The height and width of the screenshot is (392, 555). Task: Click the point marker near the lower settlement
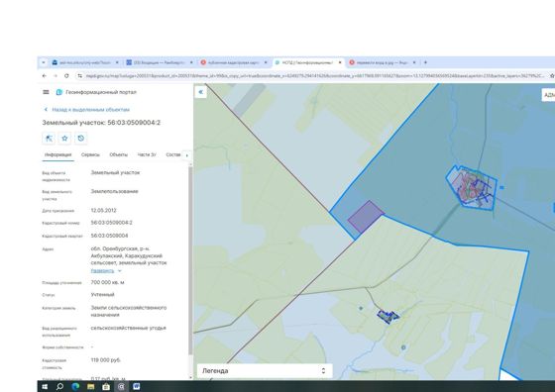coord(361,308)
